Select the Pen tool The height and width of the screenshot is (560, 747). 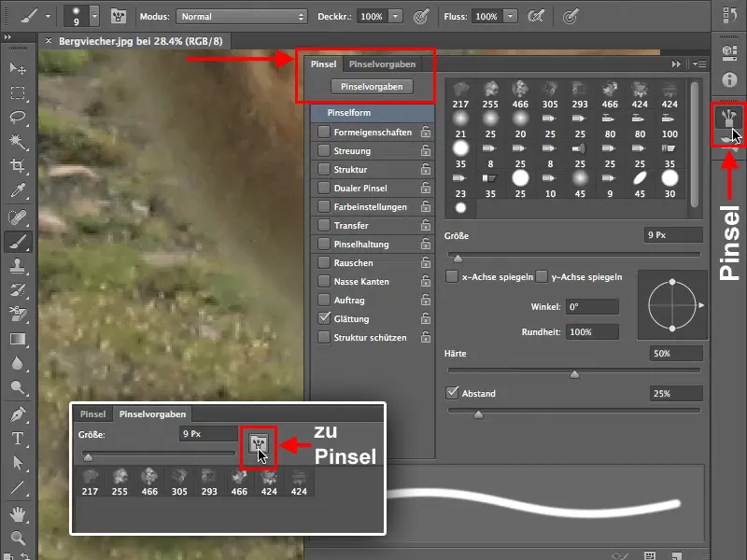click(18, 414)
